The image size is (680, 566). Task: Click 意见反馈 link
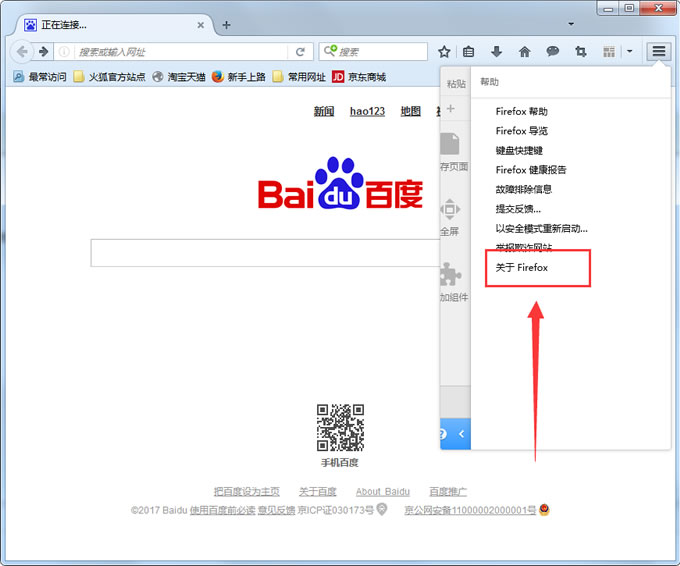click(x=276, y=510)
